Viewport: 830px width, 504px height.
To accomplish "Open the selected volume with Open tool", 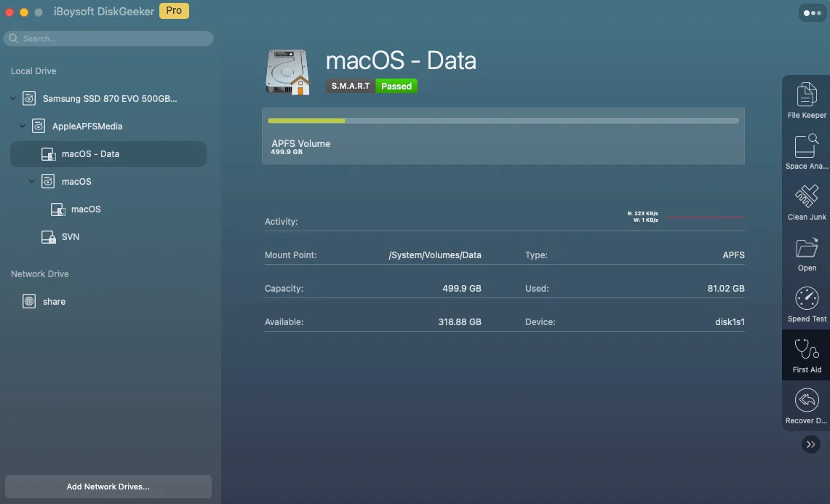I will pyautogui.click(x=806, y=254).
